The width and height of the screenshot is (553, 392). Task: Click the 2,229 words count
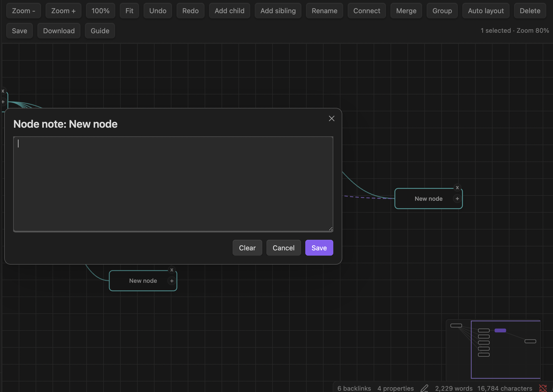tap(454, 388)
